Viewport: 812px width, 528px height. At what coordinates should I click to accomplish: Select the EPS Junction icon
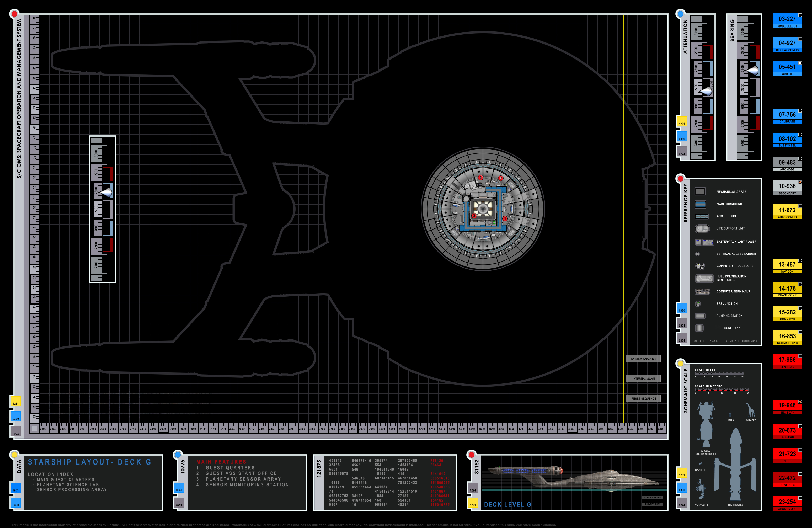tap(698, 303)
